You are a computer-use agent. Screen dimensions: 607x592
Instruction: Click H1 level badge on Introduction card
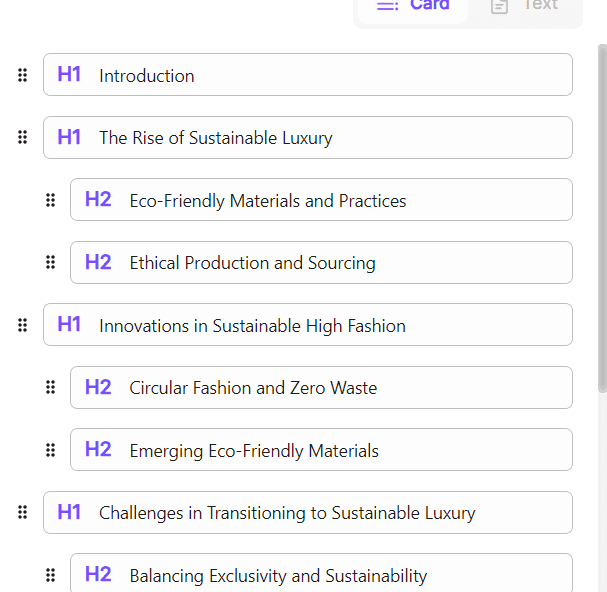click(69, 75)
